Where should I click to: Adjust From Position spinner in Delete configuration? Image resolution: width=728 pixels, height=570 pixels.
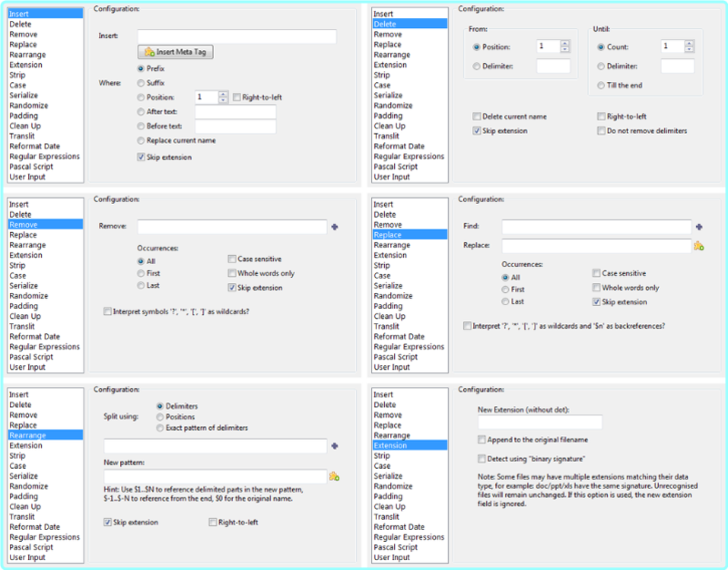pos(565,46)
